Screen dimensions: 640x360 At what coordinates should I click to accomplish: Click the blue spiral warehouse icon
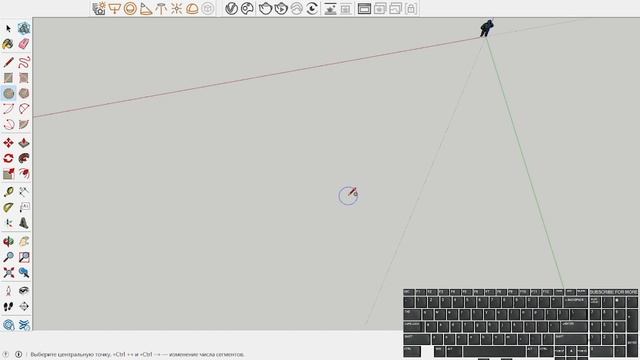click(9, 325)
